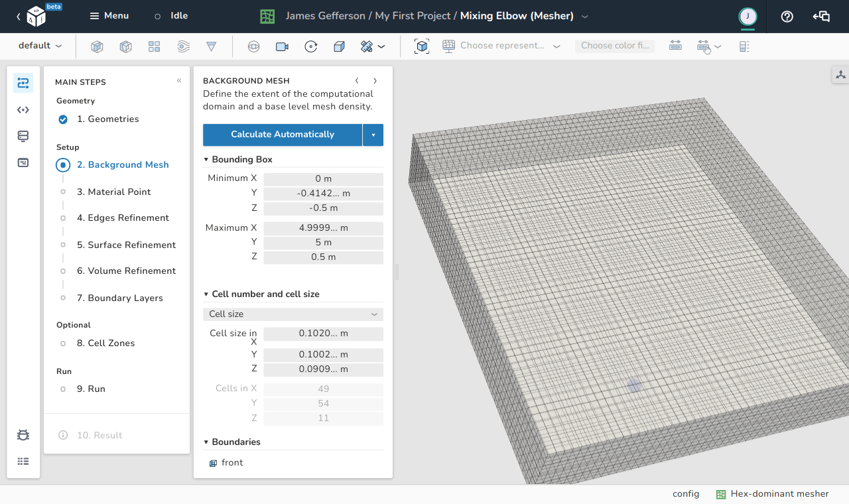
Task: Edit the Minimum Z field -0.5 m
Action: tap(323, 208)
